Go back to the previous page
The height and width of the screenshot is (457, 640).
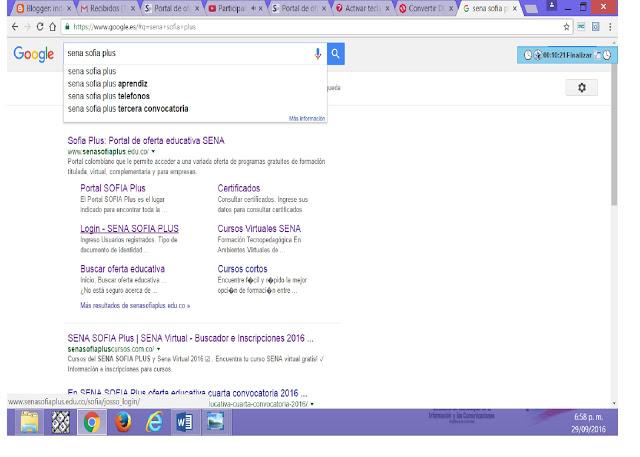click(x=15, y=27)
